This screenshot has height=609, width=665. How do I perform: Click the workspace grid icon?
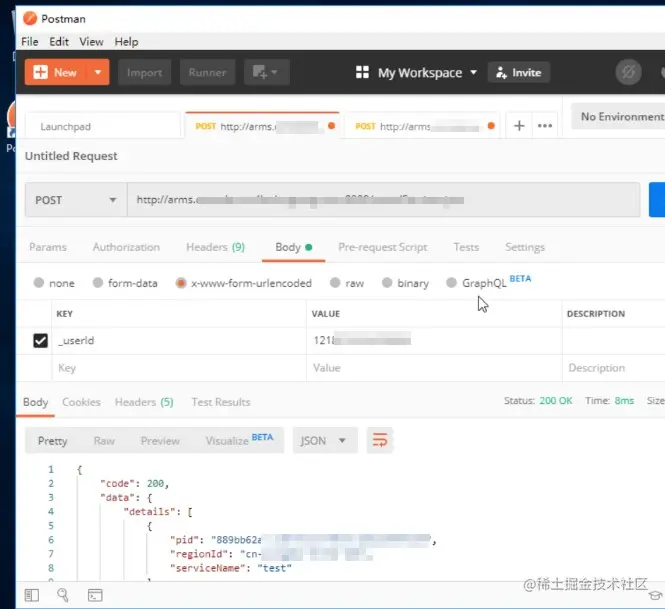click(362, 72)
